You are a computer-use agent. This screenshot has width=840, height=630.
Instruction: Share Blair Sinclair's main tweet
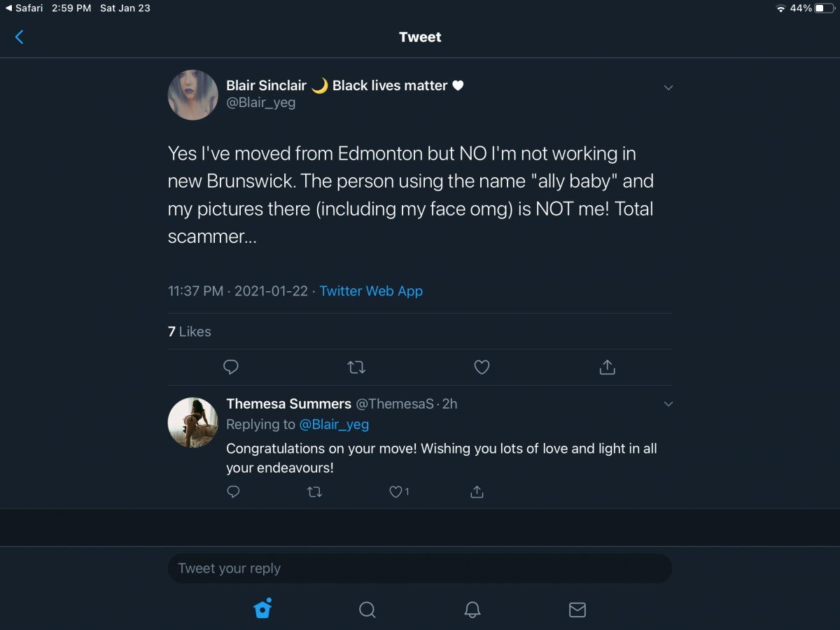click(x=607, y=367)
